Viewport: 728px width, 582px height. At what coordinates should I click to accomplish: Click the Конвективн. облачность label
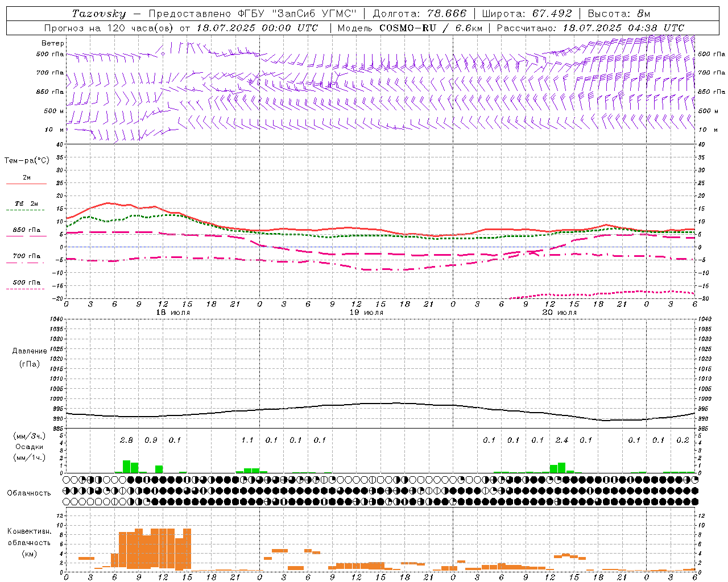pyautogui.click(x=29, y=537)
